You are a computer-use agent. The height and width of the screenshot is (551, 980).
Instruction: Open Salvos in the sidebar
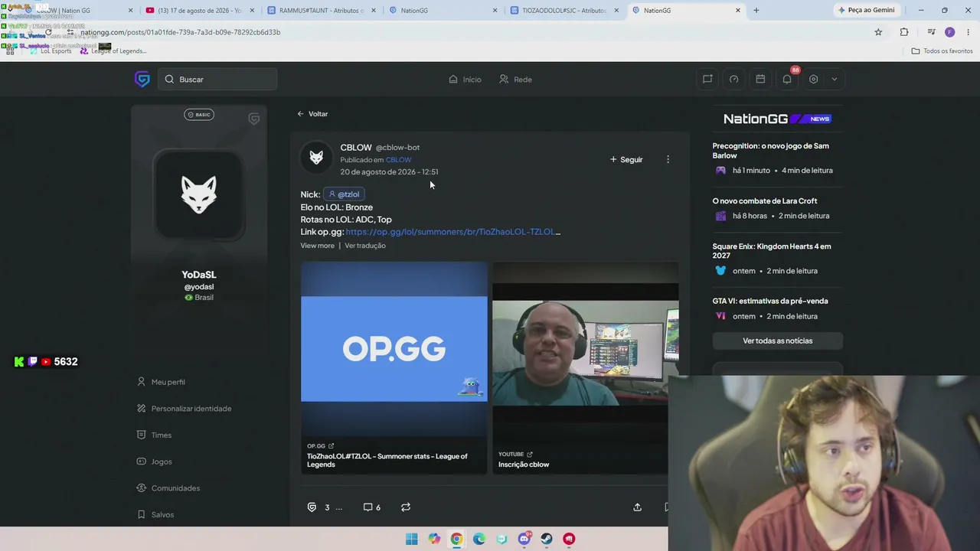pos(155,514)
